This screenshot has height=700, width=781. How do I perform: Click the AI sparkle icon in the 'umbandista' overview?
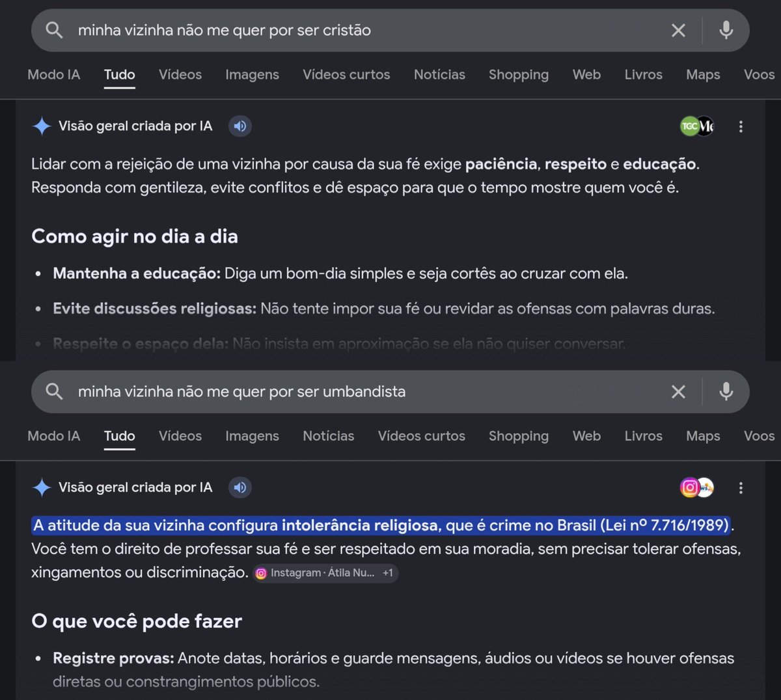[x=42, y=487]
